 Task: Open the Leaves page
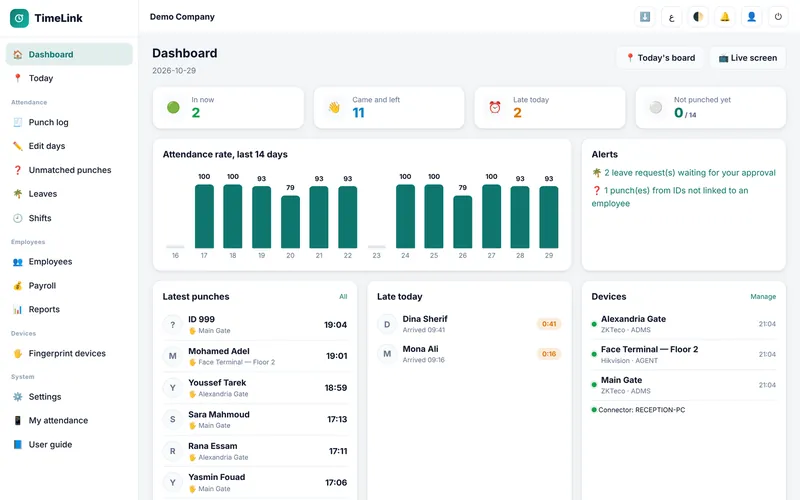coord(69,194)
